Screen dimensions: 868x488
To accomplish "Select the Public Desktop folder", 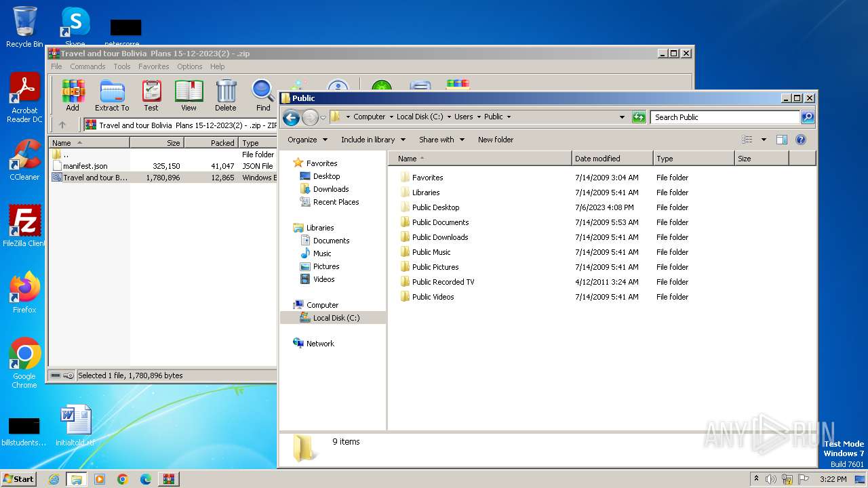I will (x=435, y=207).
